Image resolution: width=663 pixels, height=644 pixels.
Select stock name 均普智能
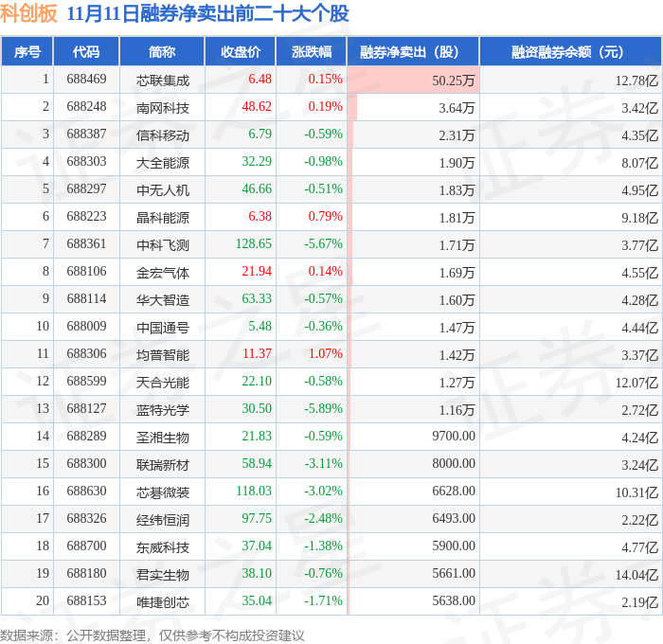pyautogui.click(x=162, y=355)
